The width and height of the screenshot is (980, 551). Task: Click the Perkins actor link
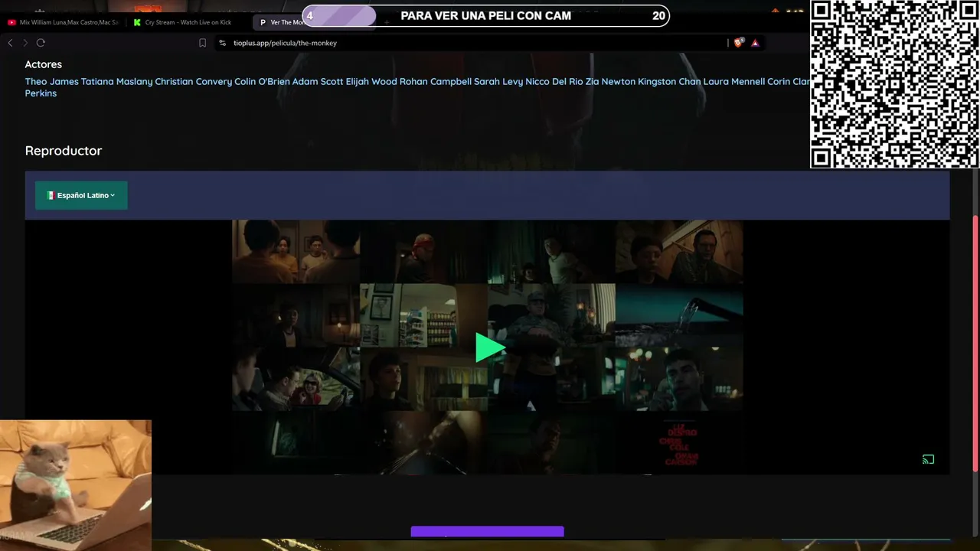coord(41,93)
